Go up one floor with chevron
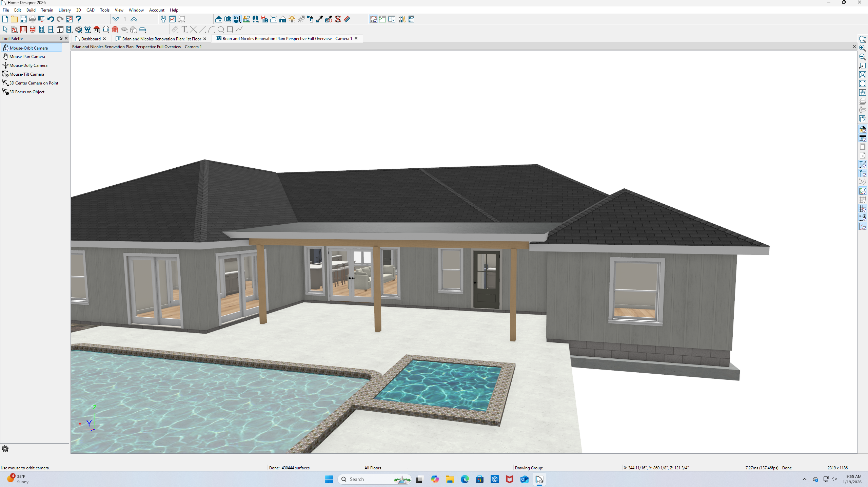The image size is (868, 487). (134, 19)
